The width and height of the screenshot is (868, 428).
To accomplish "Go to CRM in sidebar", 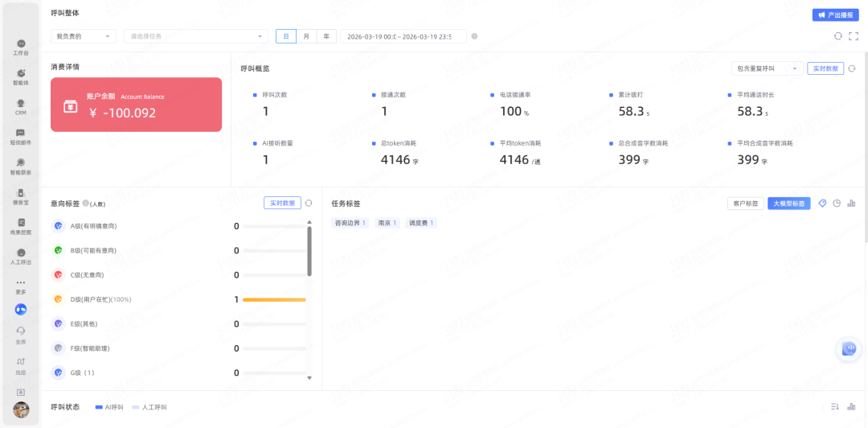I will (x=21, y=105).
